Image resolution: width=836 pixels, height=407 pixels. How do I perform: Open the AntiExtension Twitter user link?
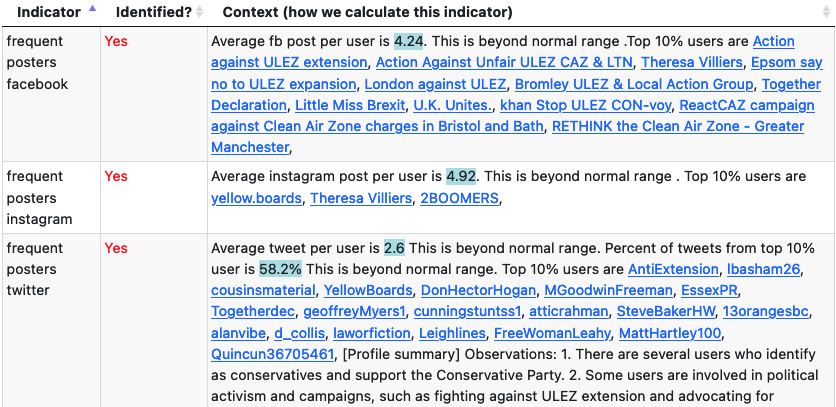(x=673, y=269)
